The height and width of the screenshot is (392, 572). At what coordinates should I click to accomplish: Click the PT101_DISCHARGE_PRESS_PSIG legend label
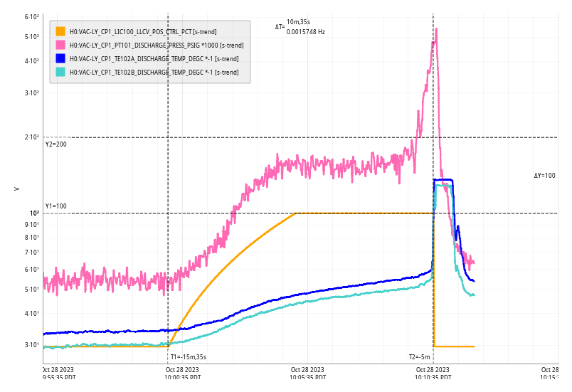[156, 45]
